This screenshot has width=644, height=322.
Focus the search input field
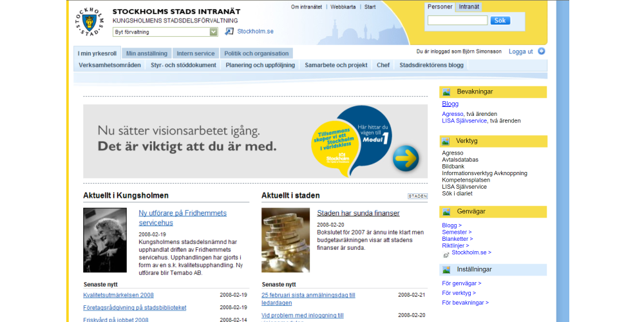(457, 21)
